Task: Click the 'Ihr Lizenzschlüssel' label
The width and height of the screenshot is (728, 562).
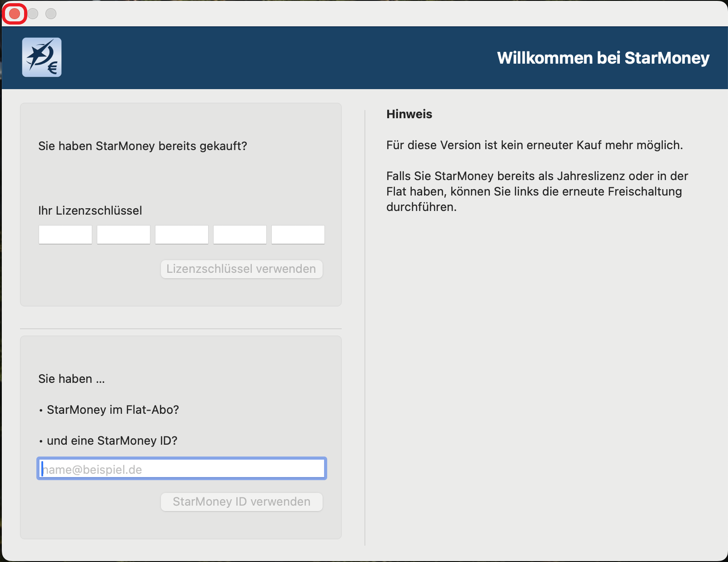Action: [x=90, y=211]
